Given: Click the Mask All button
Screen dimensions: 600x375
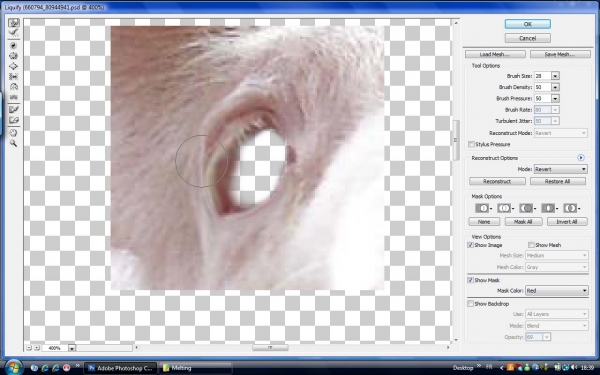Looking at the screenshot, I should (523, 222).
